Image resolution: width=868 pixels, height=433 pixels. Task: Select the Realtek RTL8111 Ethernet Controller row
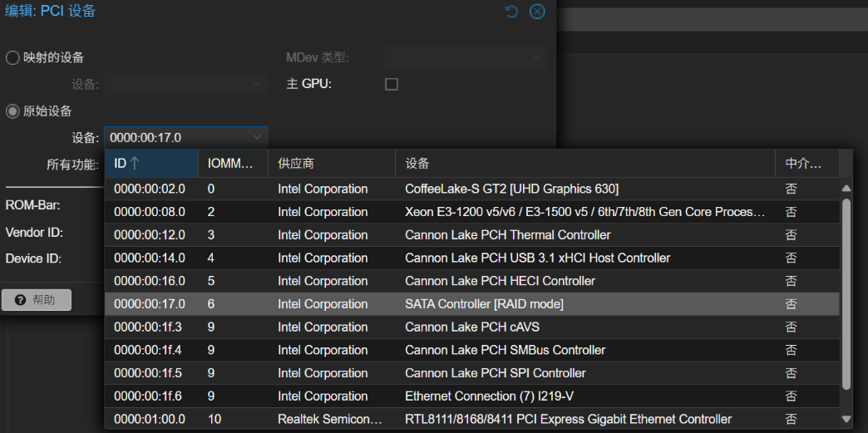click(568, 419)
